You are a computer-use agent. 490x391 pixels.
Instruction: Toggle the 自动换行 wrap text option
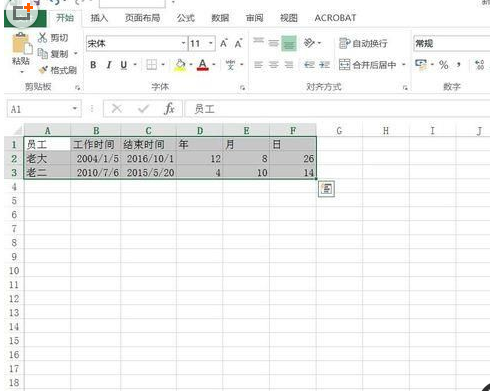(x=363, y=43)
